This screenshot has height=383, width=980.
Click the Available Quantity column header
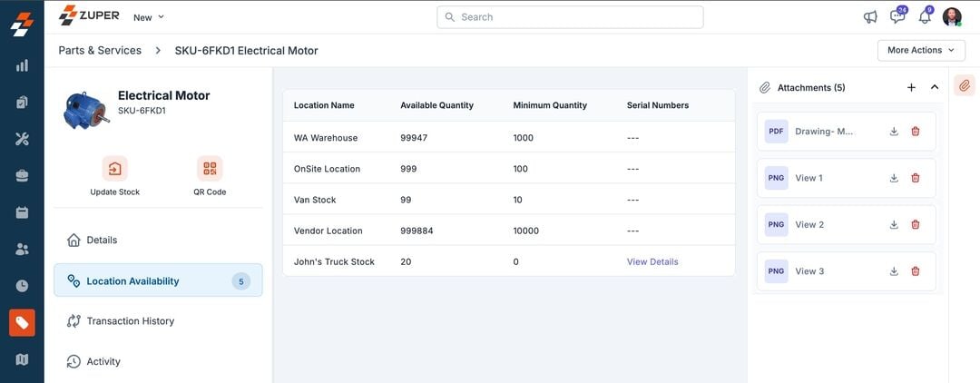click(x=436, y=105)
